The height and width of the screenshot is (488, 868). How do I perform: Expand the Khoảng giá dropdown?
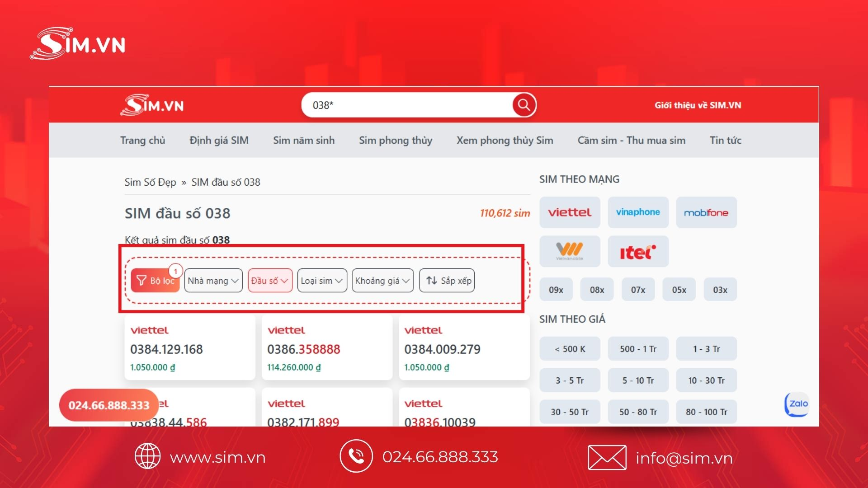pos(382,281)
